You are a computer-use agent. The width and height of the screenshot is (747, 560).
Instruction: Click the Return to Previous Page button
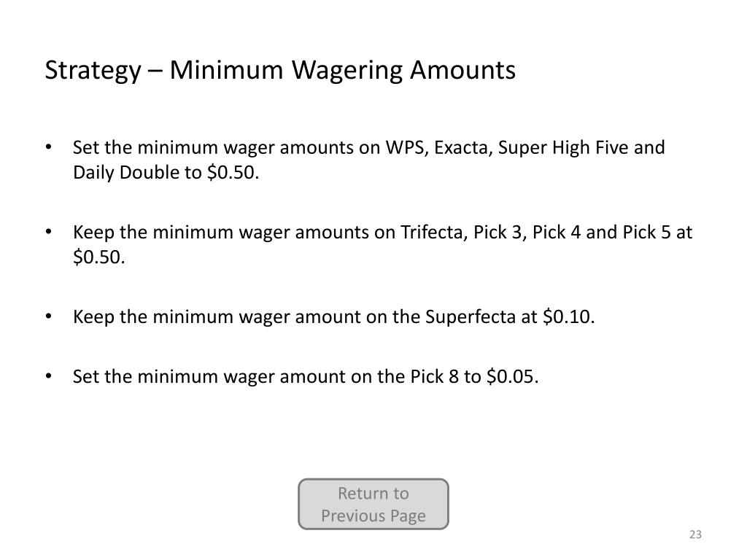coord(373,504)
